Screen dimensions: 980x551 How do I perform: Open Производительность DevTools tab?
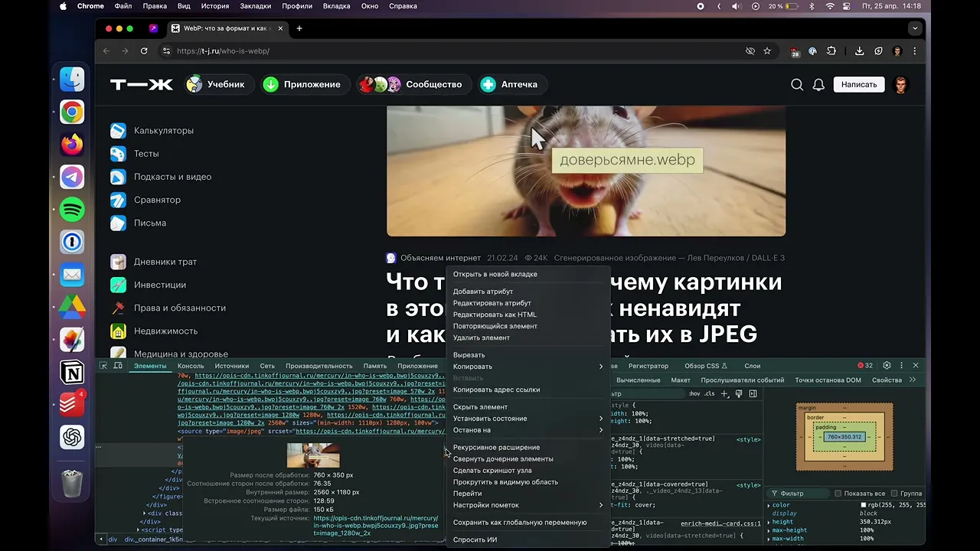[318, 366]
